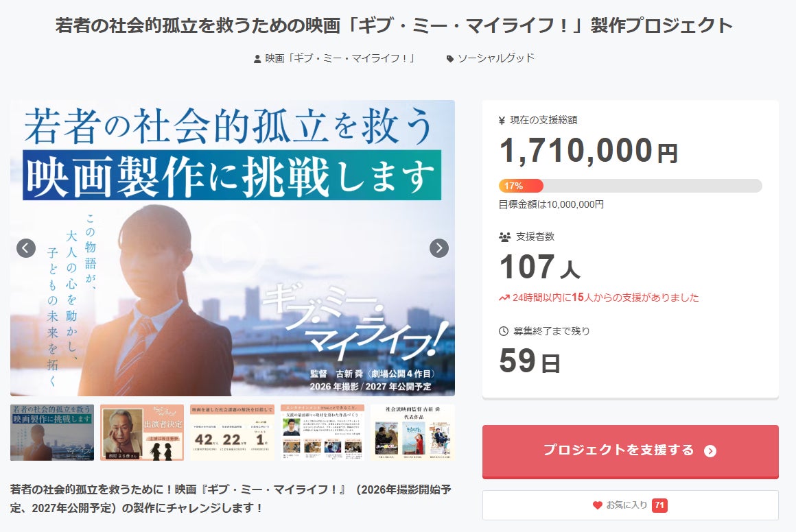
Task: Advance carousel with the right arrow
Action: pyautogui.click(x=439, y=248)
